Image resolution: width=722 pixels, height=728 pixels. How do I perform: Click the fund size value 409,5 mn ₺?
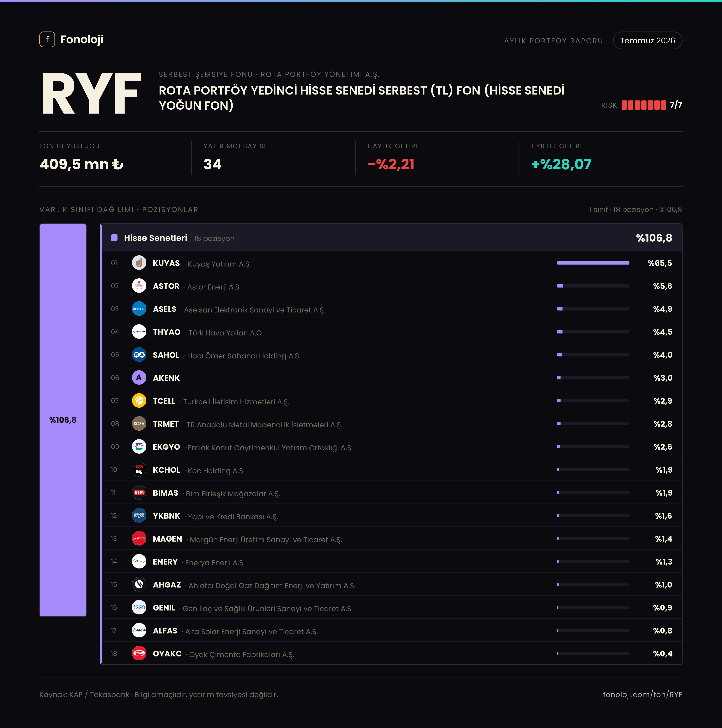point(81,164)
